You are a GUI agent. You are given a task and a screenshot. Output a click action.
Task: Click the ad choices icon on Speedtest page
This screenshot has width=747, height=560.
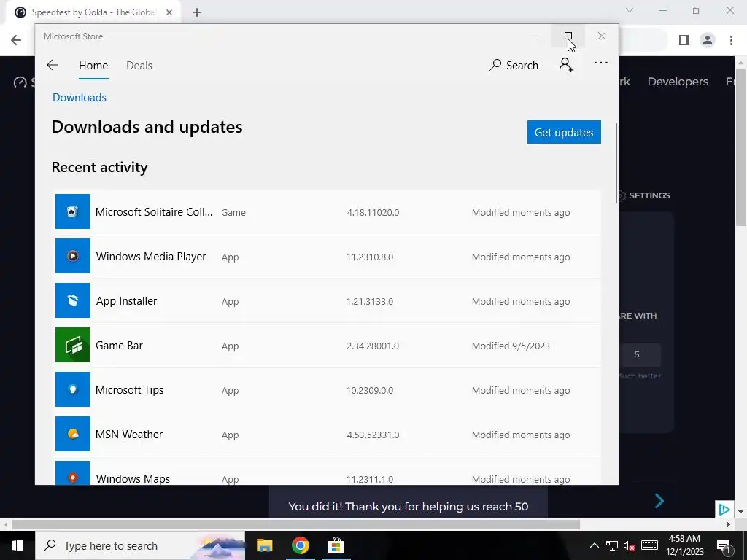pyautogui.click(x=724, y=510)
